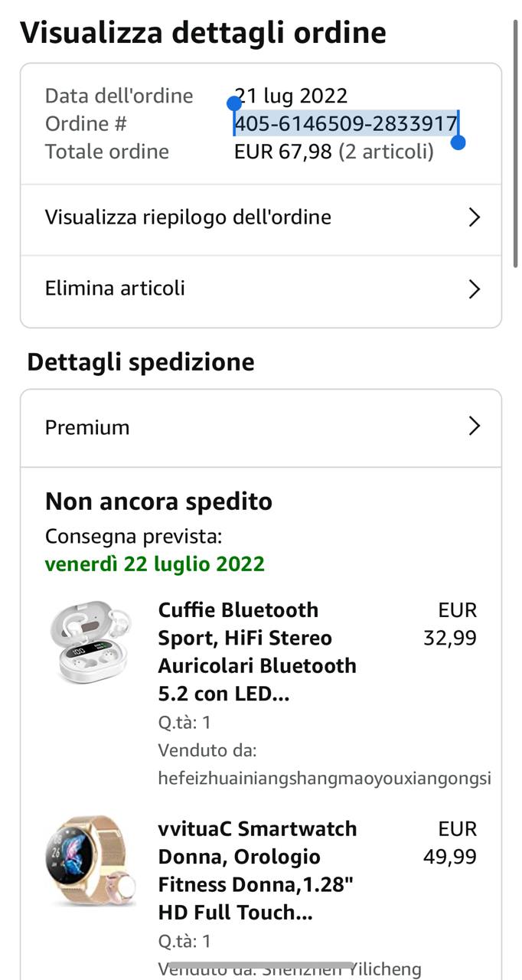Open Cuffie Bluetooth Sport product title
This screenshot has height=980, width=522.
click(x=256, y=652)
